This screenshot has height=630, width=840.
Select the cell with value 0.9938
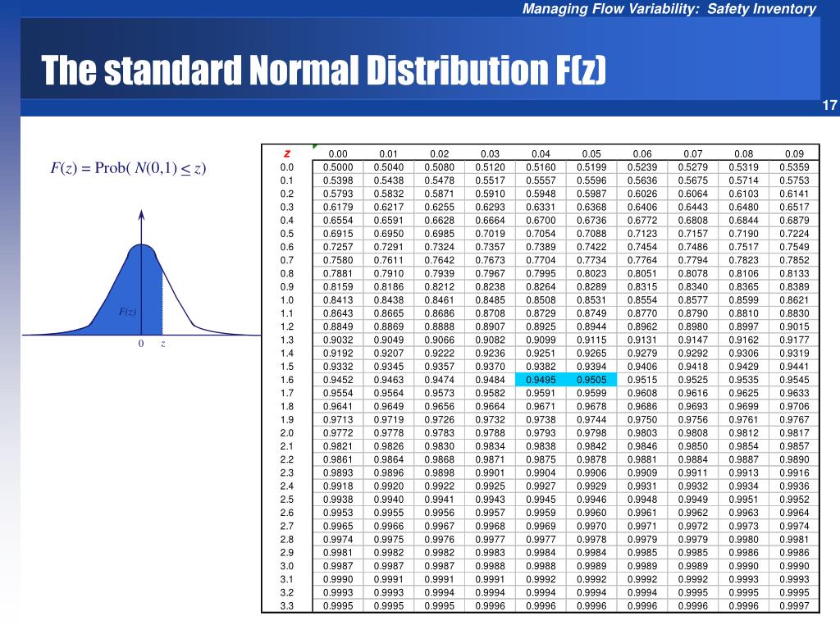338,500
